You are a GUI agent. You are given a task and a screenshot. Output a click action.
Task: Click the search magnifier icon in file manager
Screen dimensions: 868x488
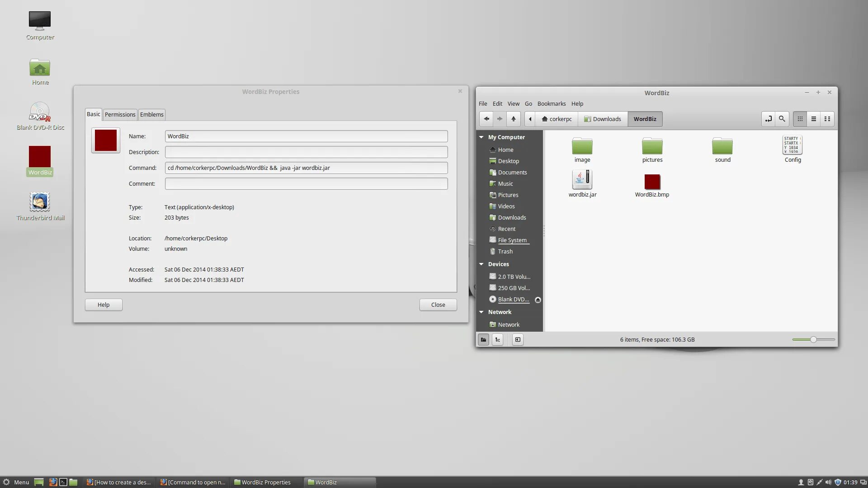(782, 119)
